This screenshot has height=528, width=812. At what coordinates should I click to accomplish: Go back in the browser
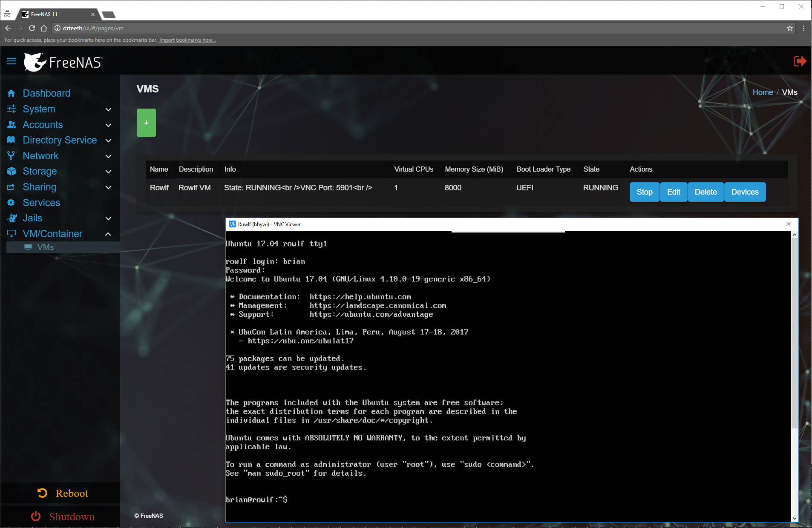[x=8, y=28]
